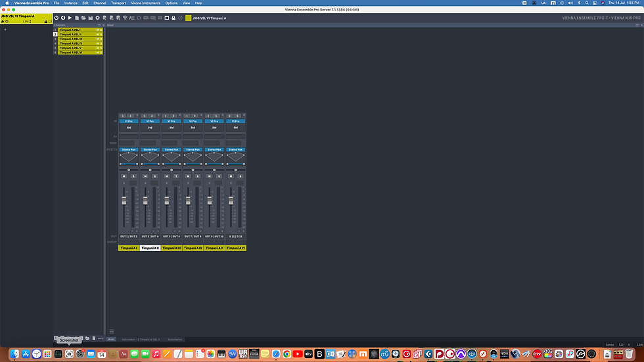Open the hamburger menu above bottom tabs

coord(111,332)
